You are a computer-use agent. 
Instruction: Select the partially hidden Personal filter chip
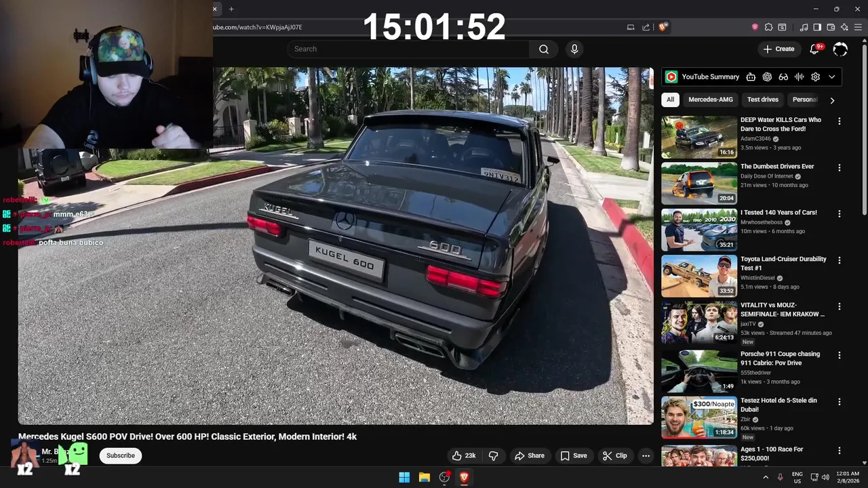tap(804, 100)
